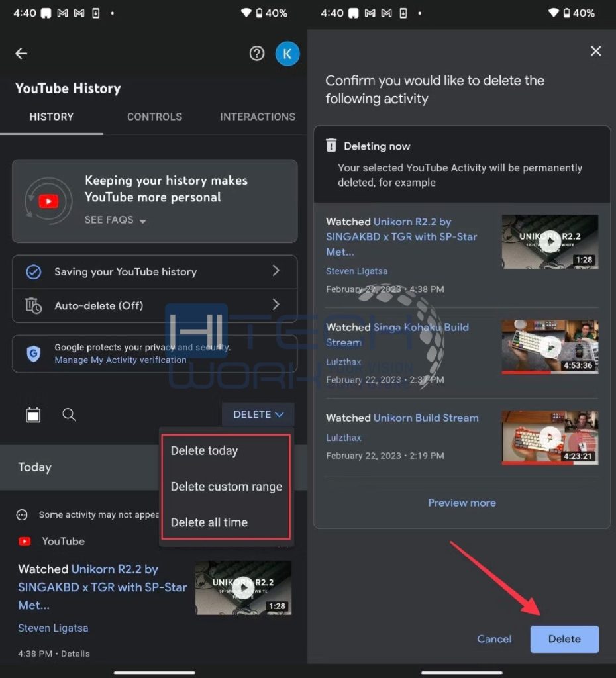Switch to the HISTORY tab

tap(51, 117)
